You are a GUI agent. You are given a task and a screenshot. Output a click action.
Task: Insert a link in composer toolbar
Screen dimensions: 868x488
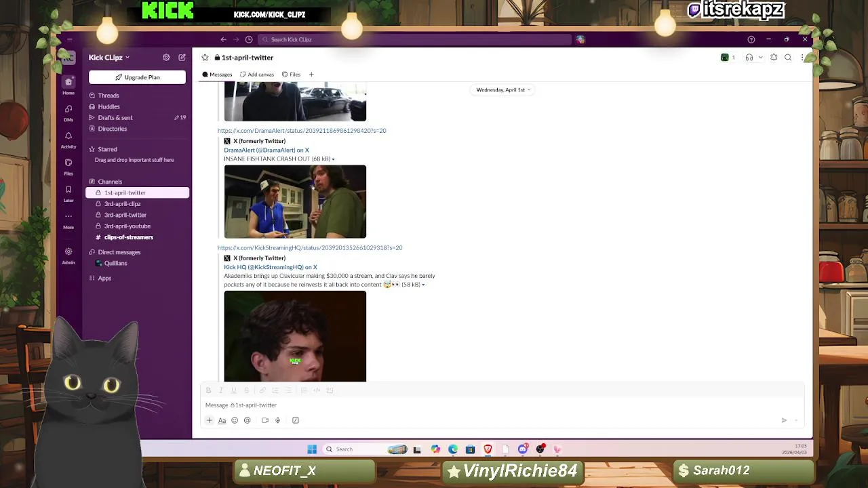262,390
